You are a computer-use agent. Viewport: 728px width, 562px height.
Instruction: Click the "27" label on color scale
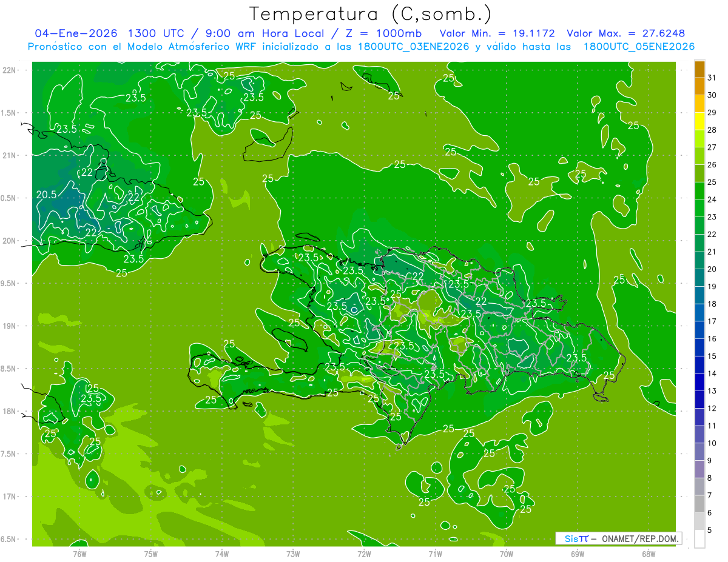[712, 147]
